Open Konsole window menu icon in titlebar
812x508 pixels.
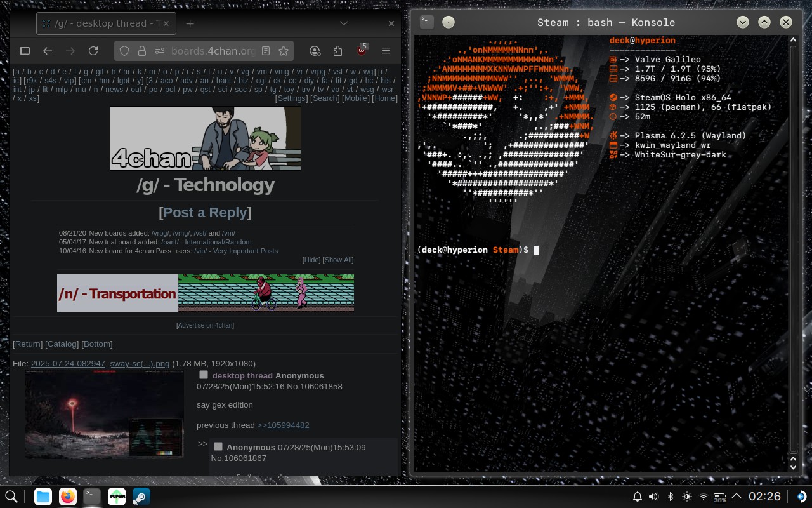(427, 22)
